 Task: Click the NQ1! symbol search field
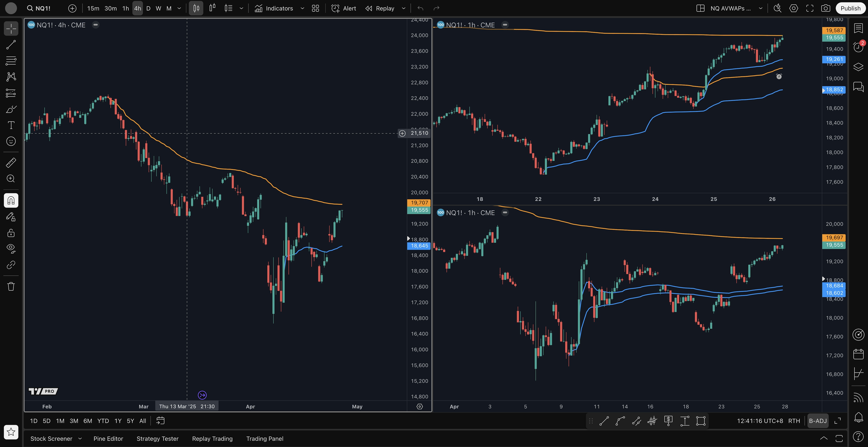point(43,8)
